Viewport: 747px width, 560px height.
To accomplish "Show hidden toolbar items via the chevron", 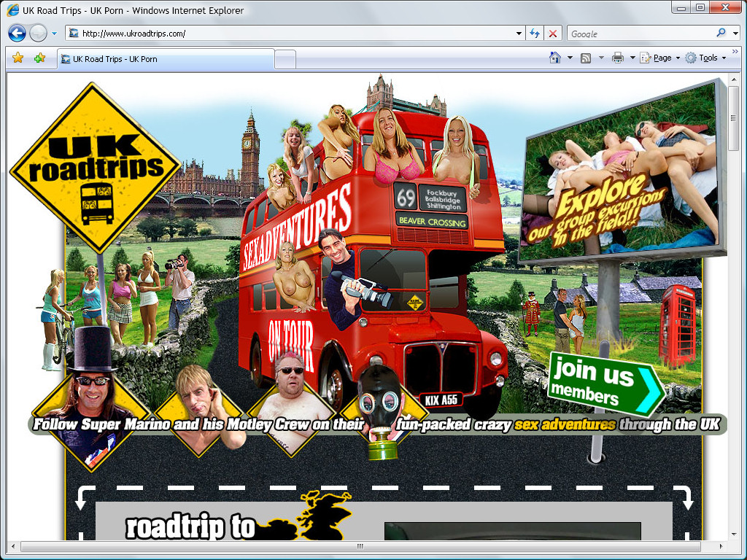I will (x=735, y=52).
